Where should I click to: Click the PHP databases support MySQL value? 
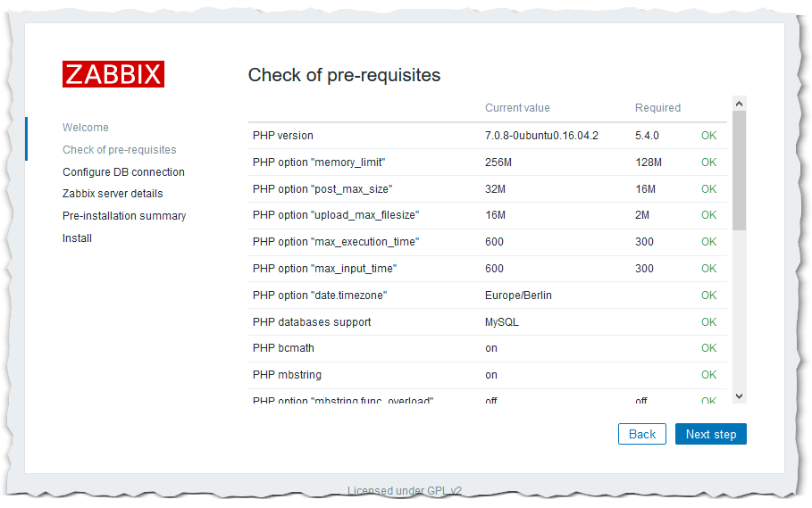tap(502, 322)
